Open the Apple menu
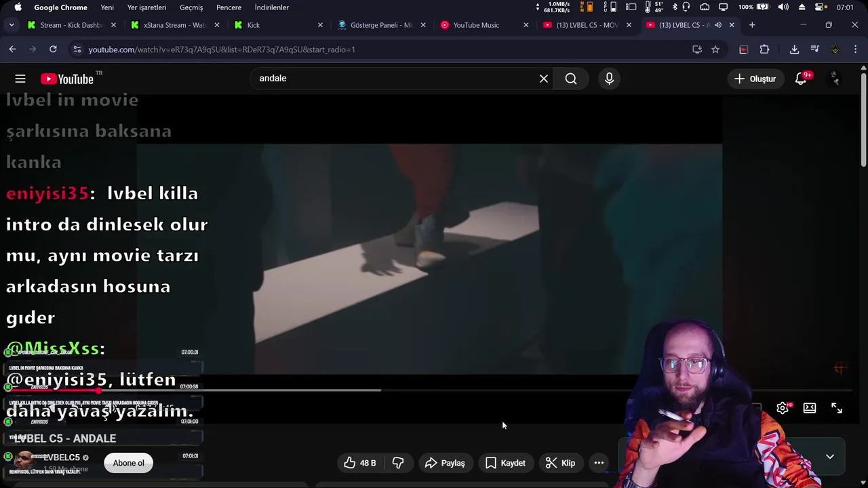The width and height of the screenshot is (868, 488). point(18,7)
